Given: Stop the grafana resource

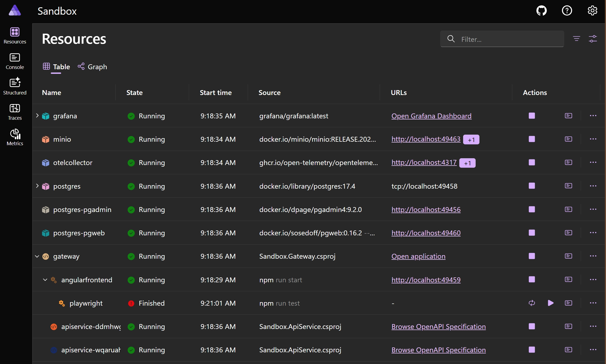Looking at the screenshot, I should (x=532, y=116).
